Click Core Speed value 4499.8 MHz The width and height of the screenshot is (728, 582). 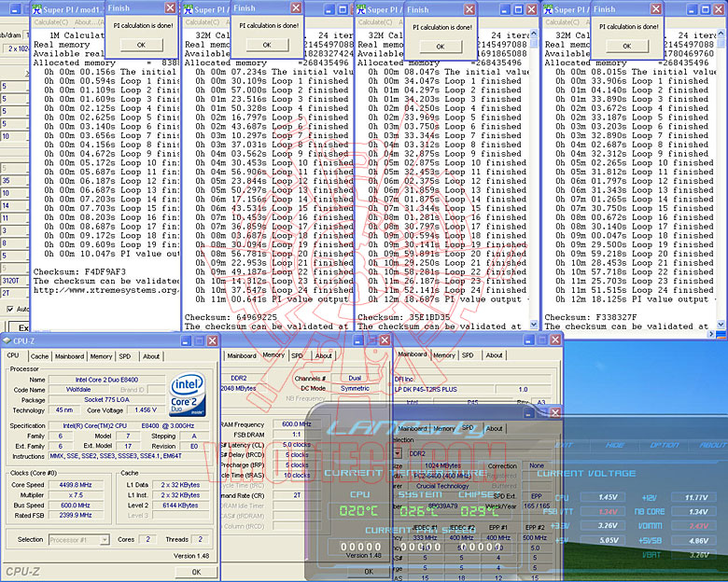[76, 485]
